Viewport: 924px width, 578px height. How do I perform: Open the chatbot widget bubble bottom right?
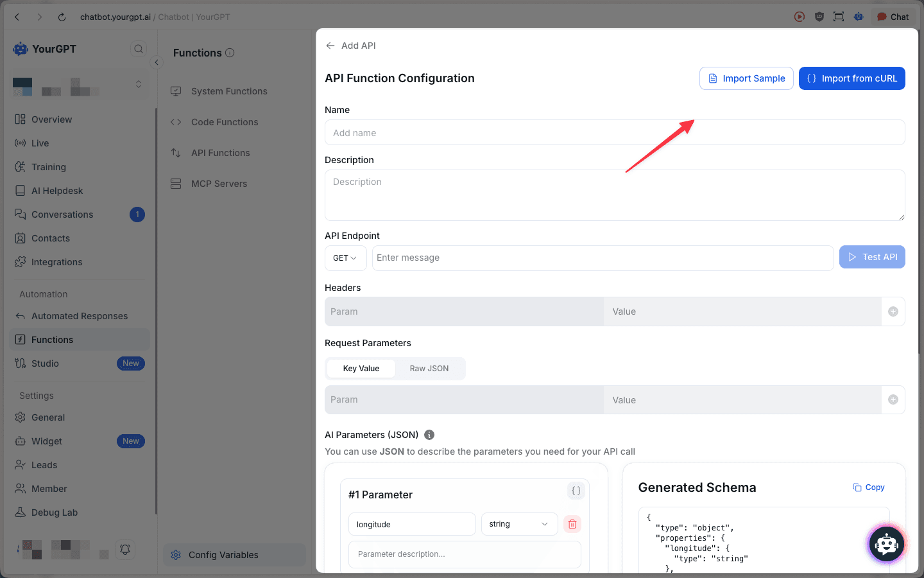[x=886, y=544]
